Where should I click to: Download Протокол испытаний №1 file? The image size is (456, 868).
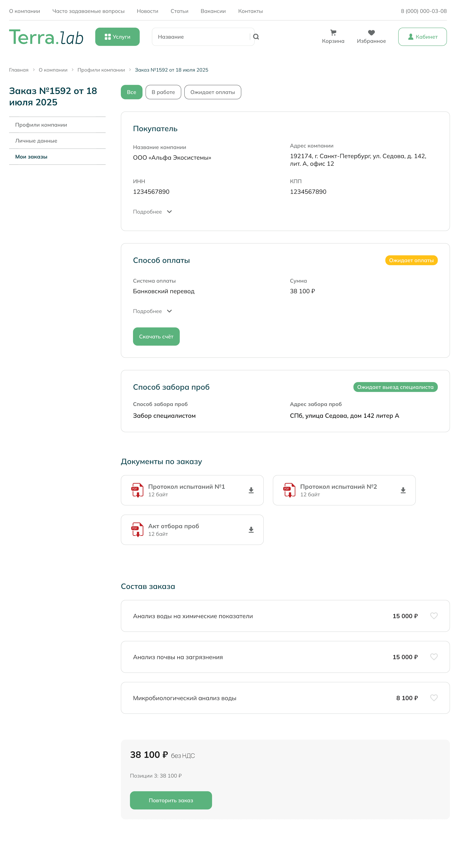coord(251,490)
